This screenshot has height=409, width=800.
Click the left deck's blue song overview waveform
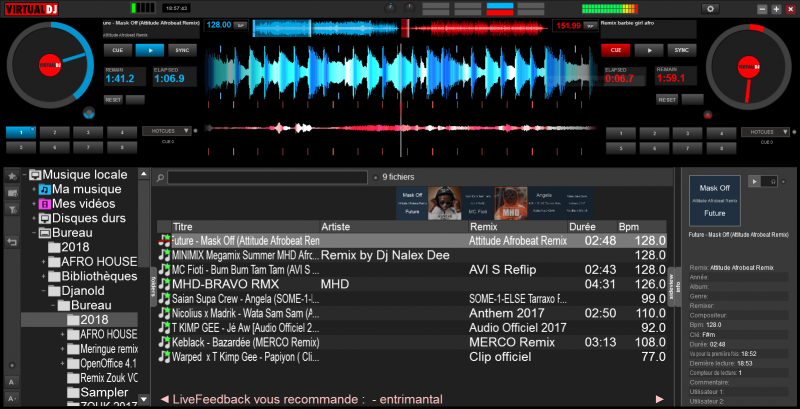(327, 28)
